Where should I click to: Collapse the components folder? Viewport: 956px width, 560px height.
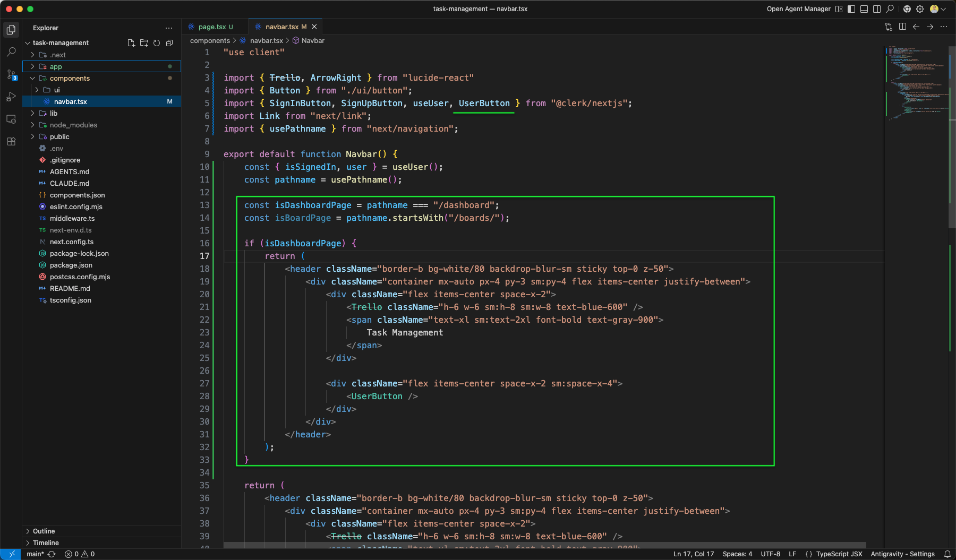[101, 78]
